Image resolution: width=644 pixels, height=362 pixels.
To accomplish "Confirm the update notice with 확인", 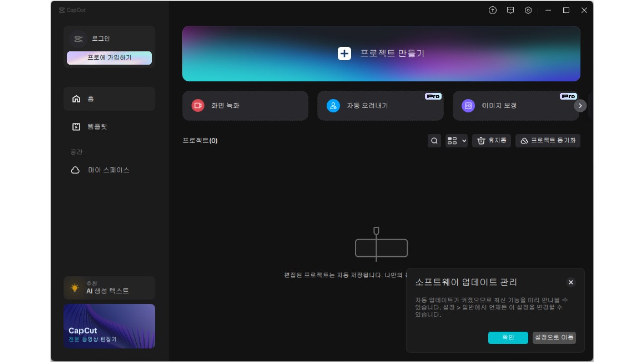I will (x=508, y=338).
